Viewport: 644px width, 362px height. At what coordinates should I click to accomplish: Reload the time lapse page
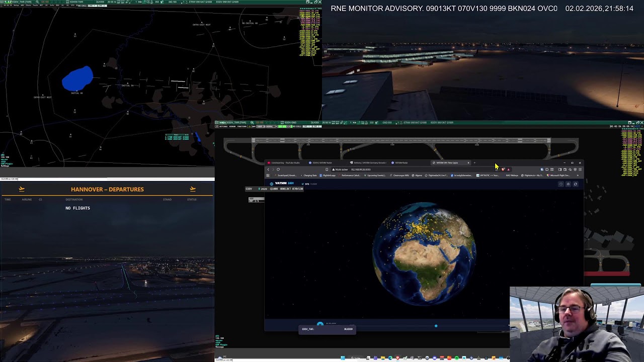pyautogui.click(x=278, y=169)
